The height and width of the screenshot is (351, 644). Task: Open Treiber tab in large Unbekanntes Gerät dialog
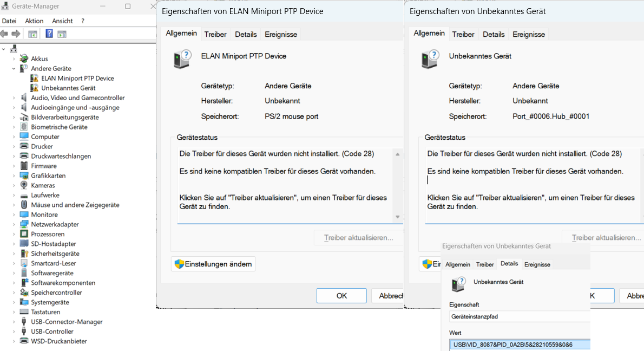pyautogui.click(x=463, y=35)
